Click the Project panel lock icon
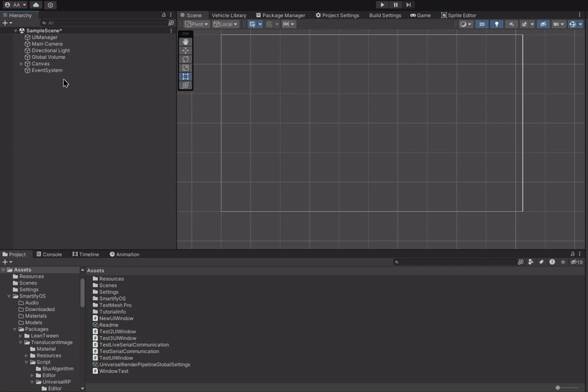This screenshot has width=588, height=392. [573, 254]
